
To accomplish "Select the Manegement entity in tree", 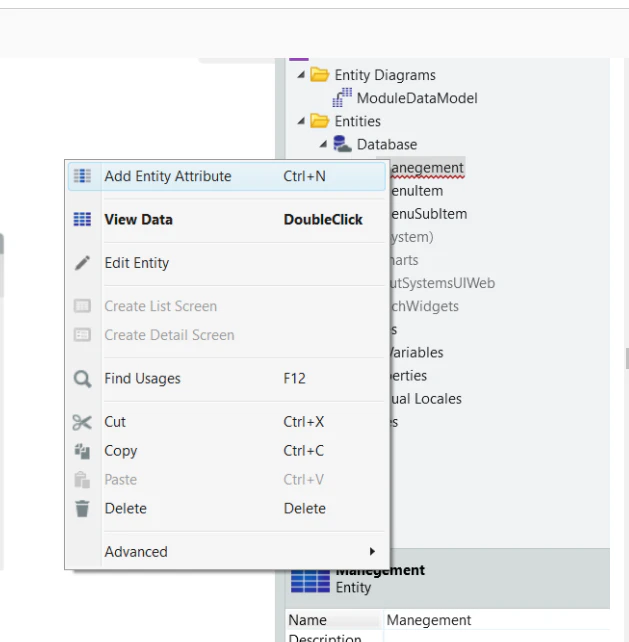I will 427,168.
